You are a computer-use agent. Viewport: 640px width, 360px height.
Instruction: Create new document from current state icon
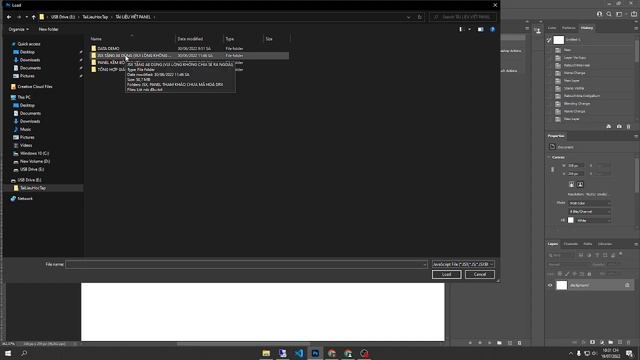coord(609,127)
